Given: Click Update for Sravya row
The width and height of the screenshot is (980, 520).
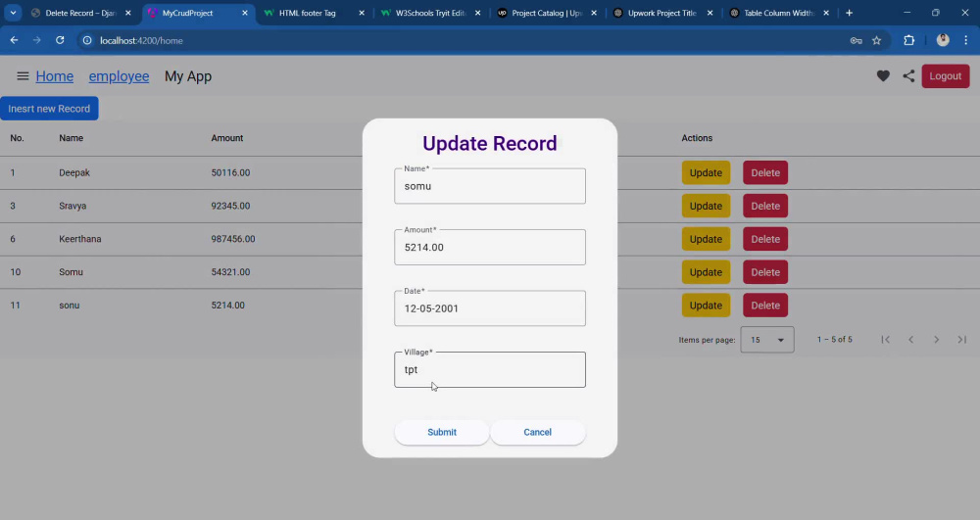Looking at the screenshot, I should coord(706,206).
